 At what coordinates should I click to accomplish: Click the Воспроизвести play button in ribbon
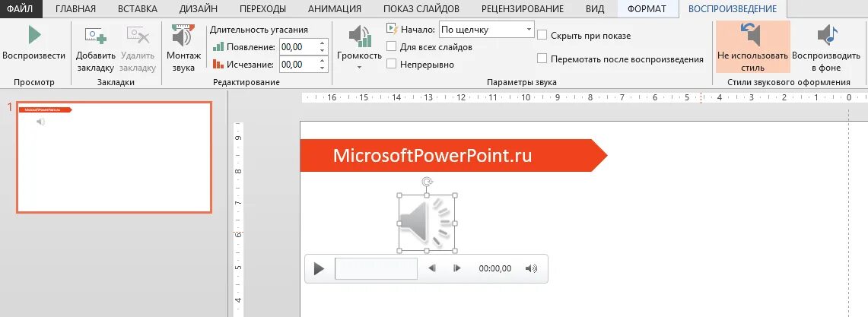click(x=33, y=43)
